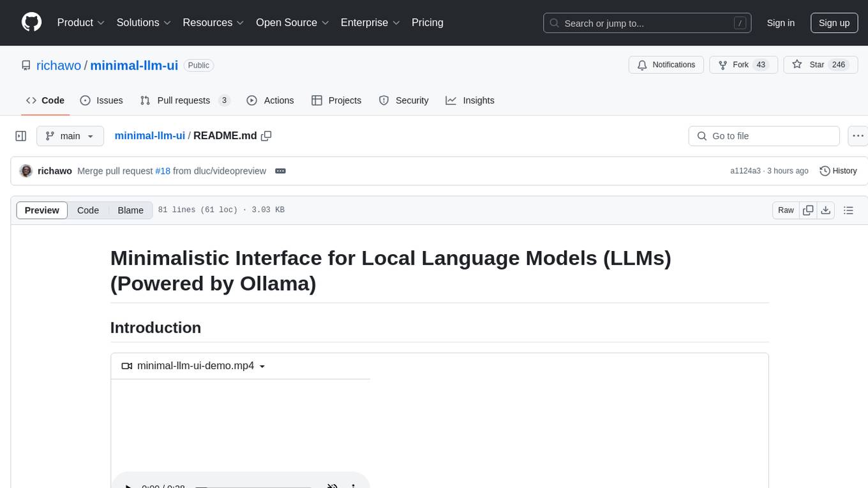Click the Public visibility badge
The width and height of the screenshot is (868, 488).
pos(198,65)
